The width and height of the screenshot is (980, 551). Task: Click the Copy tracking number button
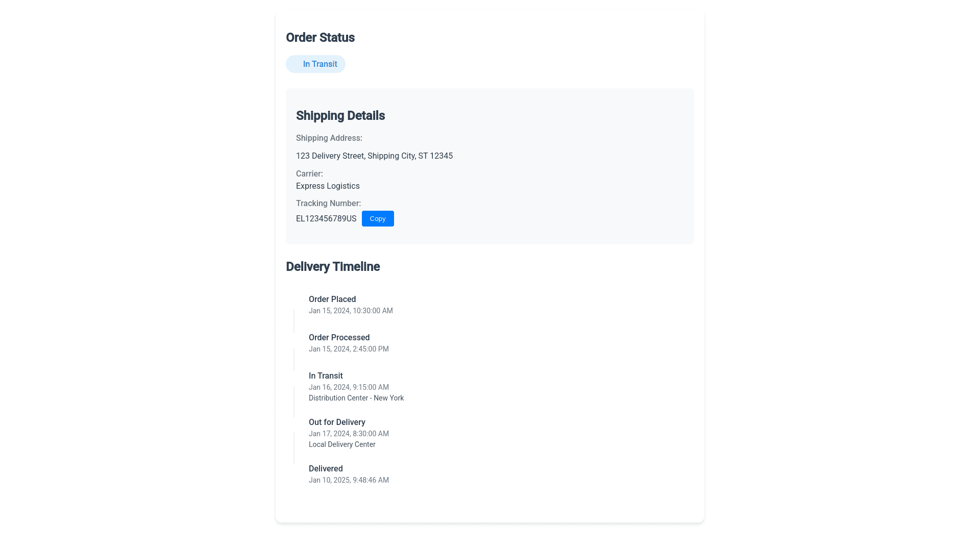tap(378, 218)
